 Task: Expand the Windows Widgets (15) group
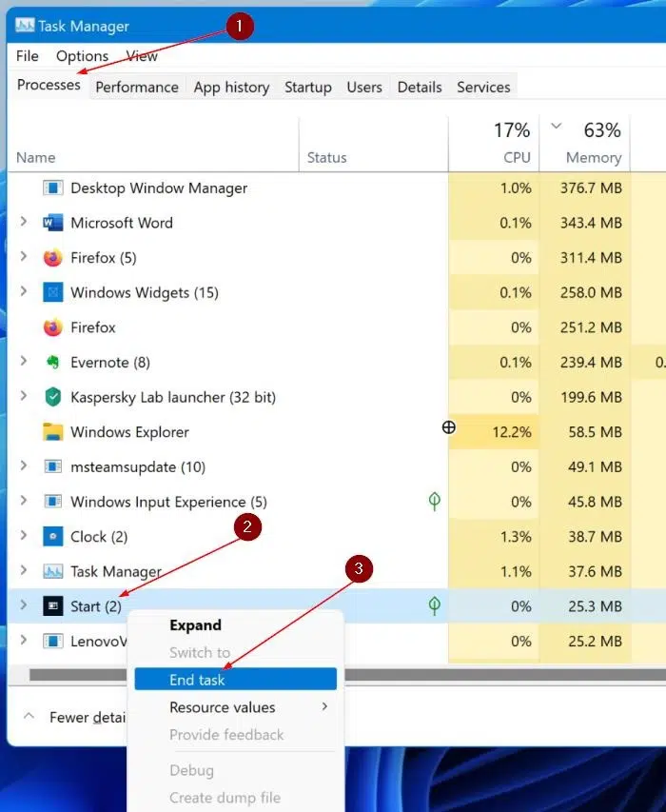click(x=23, y=291)
